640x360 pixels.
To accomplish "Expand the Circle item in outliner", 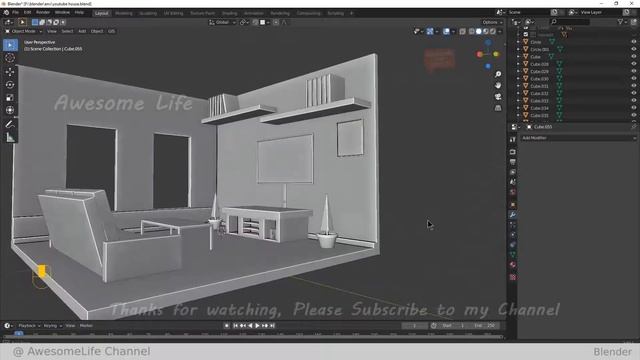I will 518,42.
